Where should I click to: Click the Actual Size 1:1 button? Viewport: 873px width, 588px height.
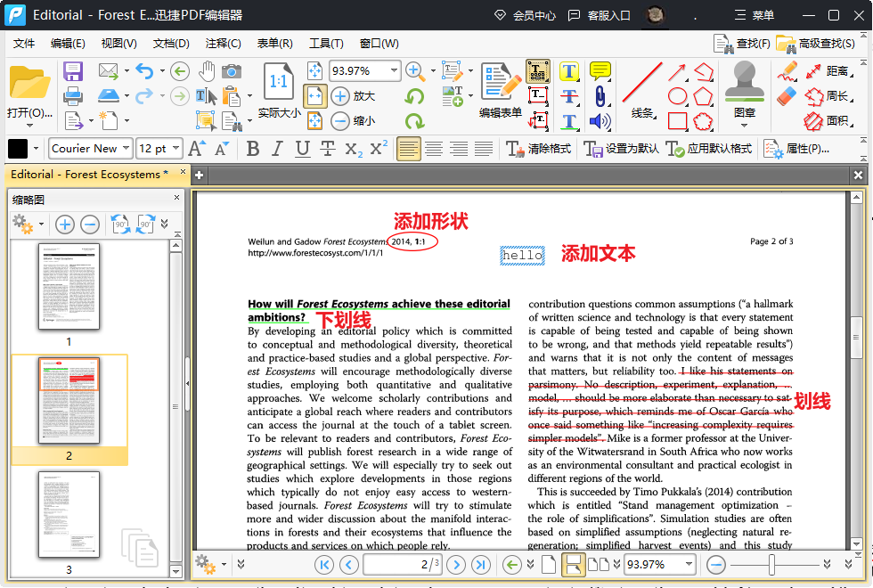pyautogui.click(x=278, y=90)
